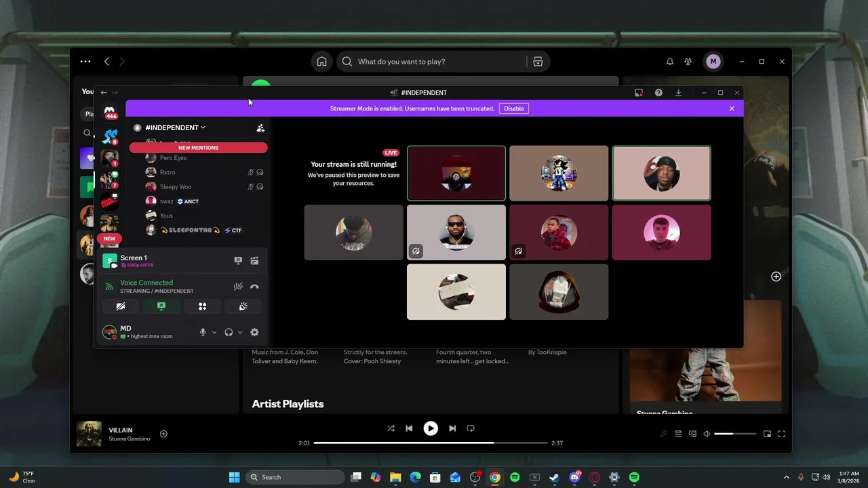
Task: Open Discord from Windows taskbar
Action: [x=574, y=477]
